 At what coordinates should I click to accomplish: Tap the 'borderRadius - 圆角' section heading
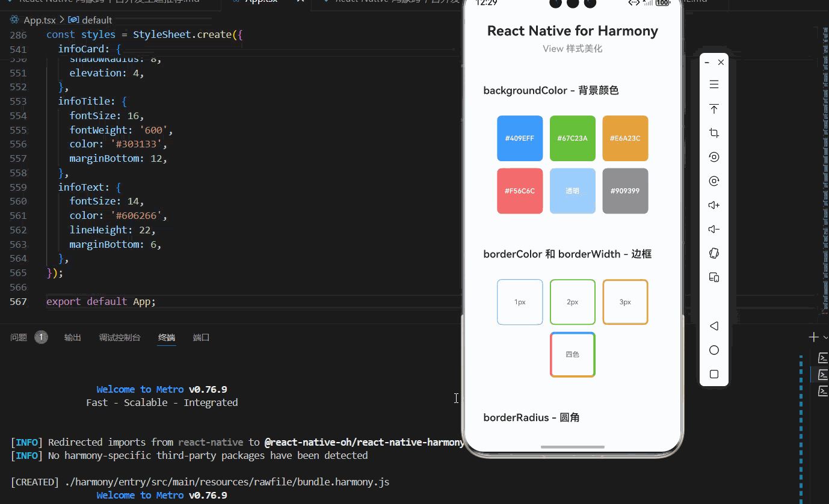coord(532,417)
